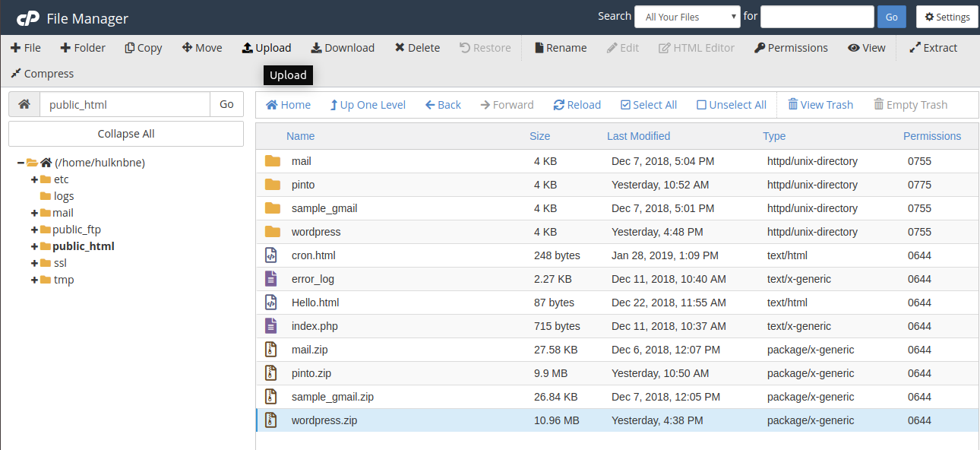Screen dimensions: 980x450
Task: Click the Download toolbar button
Action: point(343,48)
